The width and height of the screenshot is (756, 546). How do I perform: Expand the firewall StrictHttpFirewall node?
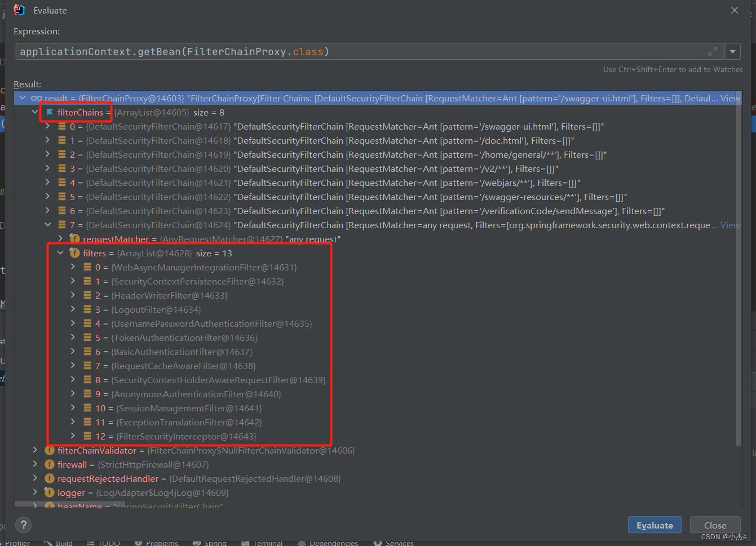click(35, 464)
